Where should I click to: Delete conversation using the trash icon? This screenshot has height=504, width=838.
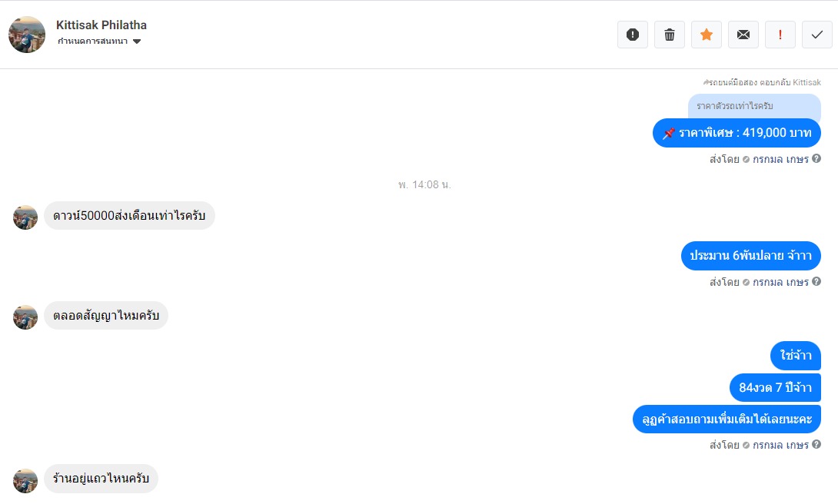point(669,35)
